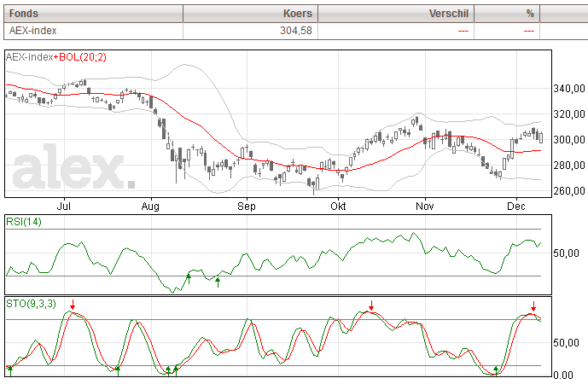Click the Jul month label

(x=64, y=206)
